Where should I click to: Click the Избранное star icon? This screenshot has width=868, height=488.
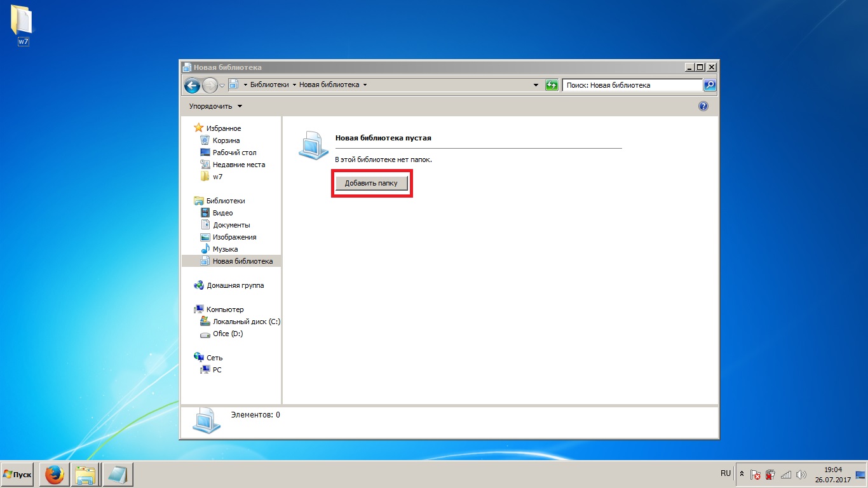pyautogui.click(x=198, y=128)
